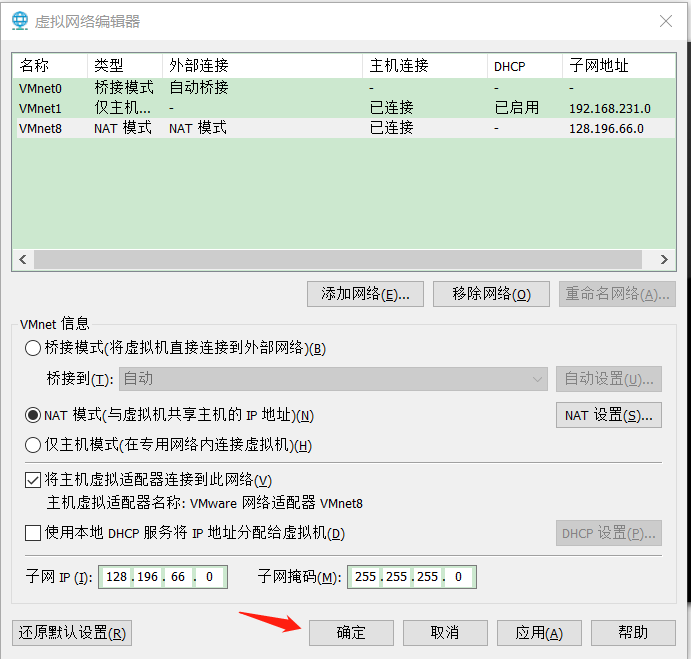
Task: Select 仅主机模式 radio button
Action: click(33, 445)
